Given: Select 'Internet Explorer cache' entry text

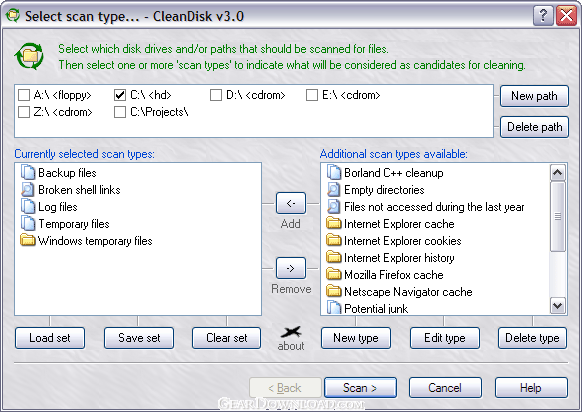Looking at the screenshot, I should point(399,224).
